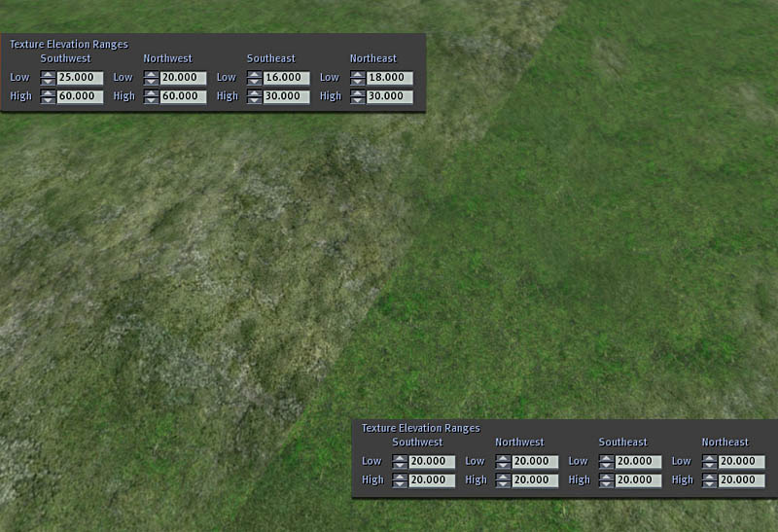The height and width of the screenshot is (532, 778).
Task: Click Southeast Low field in bottom panel
Action: [x=639, y=462]
